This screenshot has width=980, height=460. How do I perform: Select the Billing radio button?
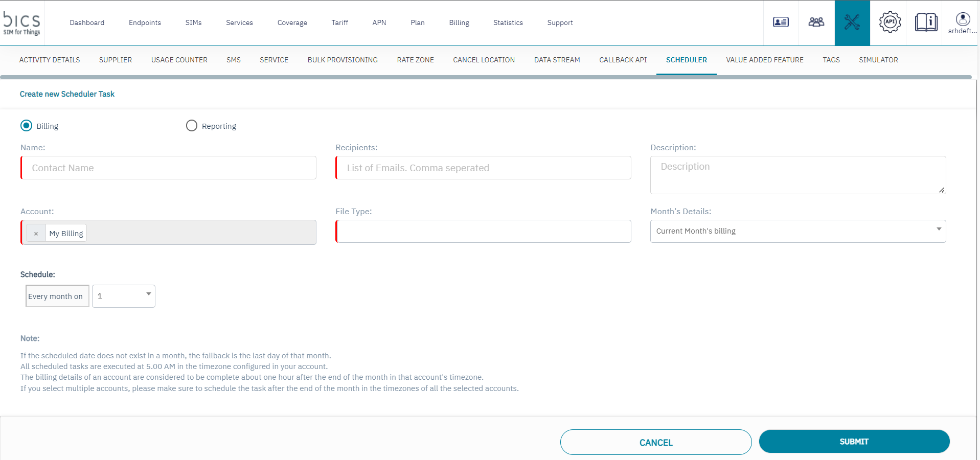click(27, 126)
